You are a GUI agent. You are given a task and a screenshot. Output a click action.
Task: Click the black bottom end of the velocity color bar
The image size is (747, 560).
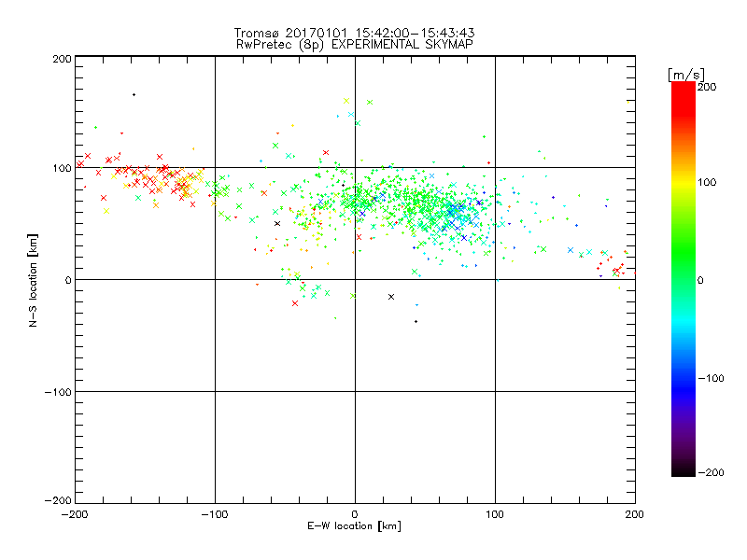[684, 470]
